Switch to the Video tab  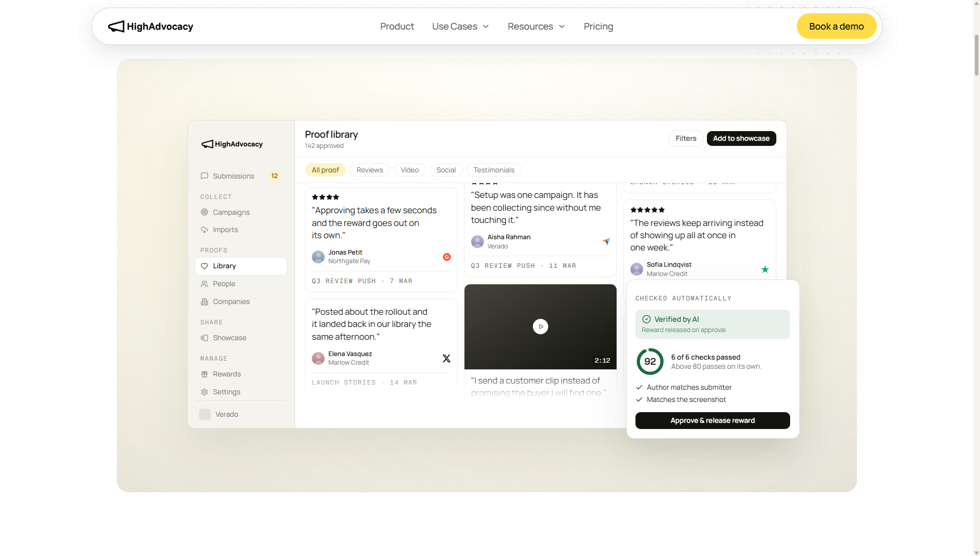tap(409, 170)
